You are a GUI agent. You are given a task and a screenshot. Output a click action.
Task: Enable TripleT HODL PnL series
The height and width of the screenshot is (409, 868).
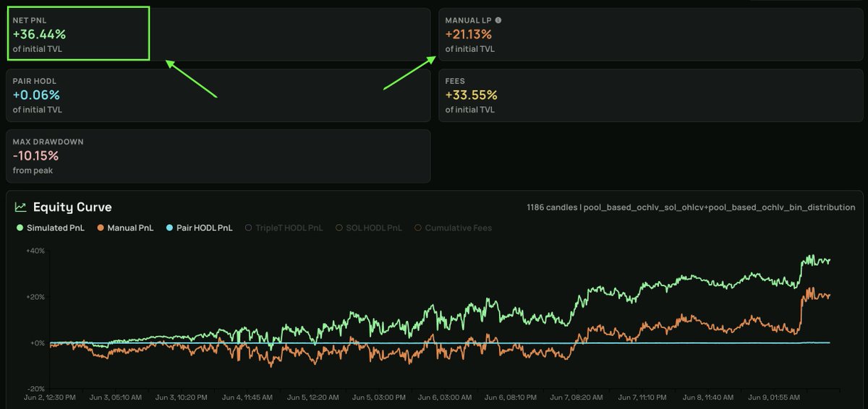tap(284, 228)
